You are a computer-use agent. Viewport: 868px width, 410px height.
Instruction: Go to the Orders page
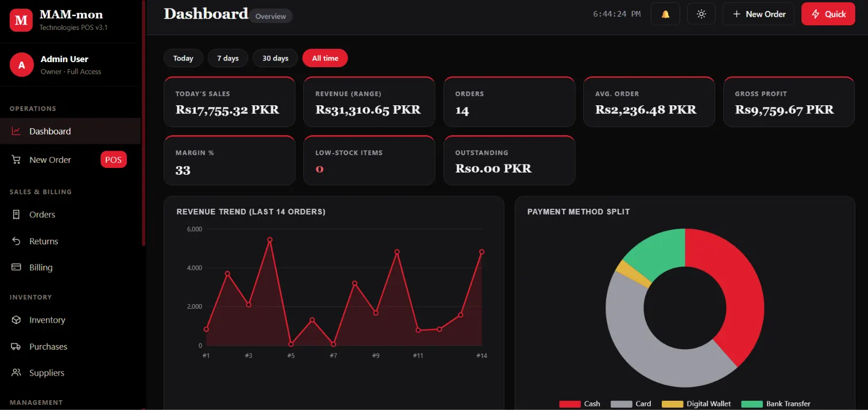(70, 214)
